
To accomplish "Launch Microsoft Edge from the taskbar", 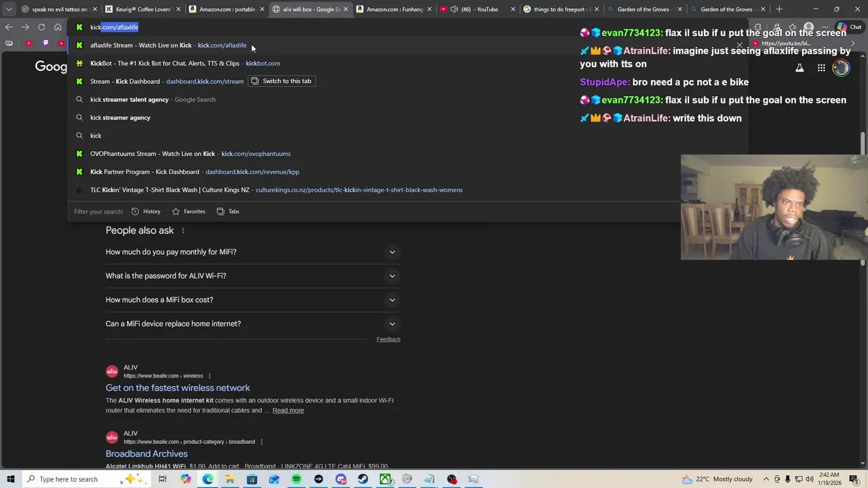I will click(208, 479).
